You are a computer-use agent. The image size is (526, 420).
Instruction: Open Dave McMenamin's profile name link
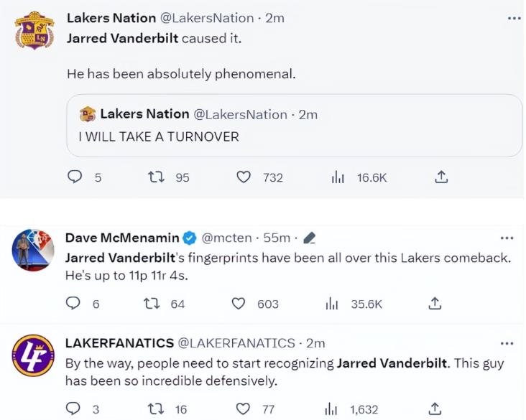coord(120,238)
